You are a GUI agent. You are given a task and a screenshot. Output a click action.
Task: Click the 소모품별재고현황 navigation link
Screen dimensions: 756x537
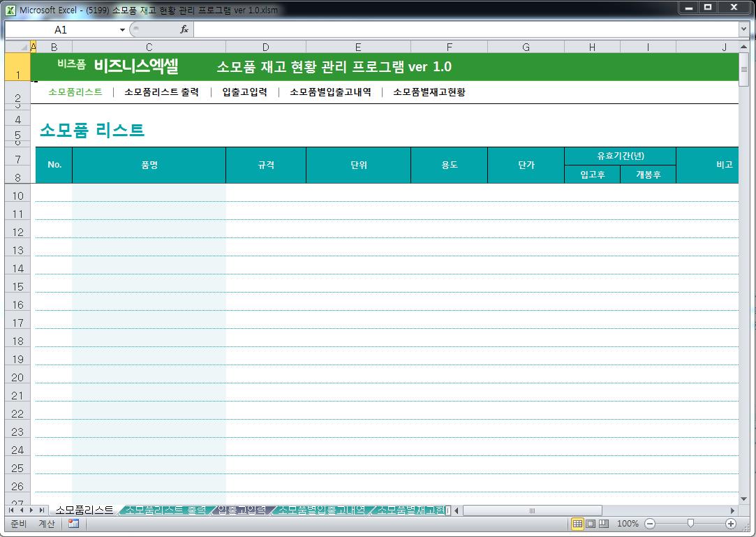[x=429, y=92]
